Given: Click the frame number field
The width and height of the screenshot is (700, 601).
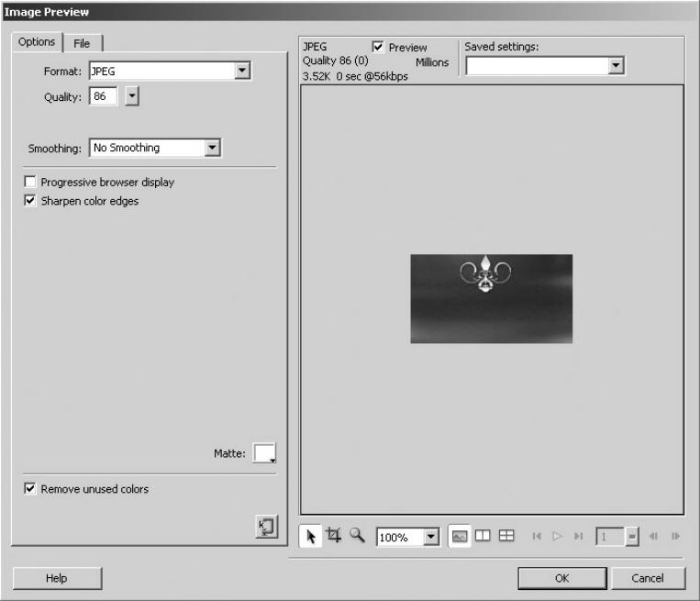Looking at the screenshot, I should point(610,536).
